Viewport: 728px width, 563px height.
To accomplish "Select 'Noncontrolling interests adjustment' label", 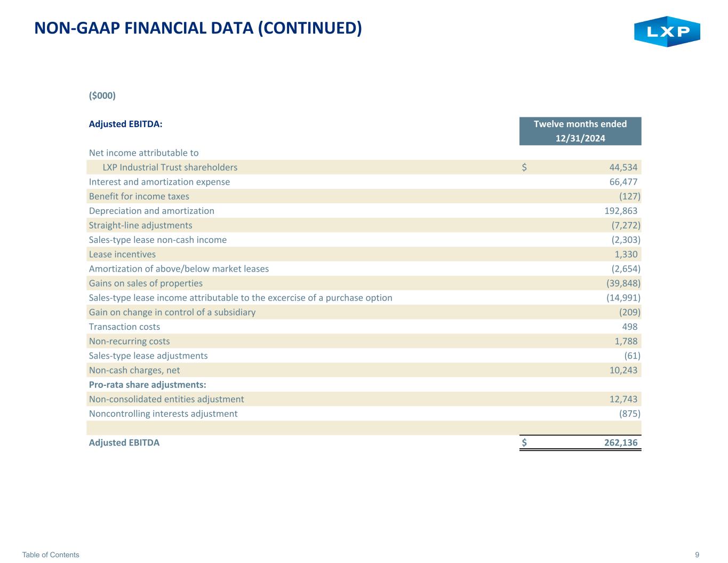I will pyautogui.click(x=163, y=414).
